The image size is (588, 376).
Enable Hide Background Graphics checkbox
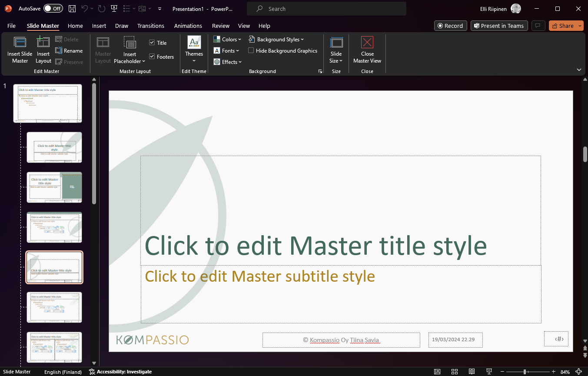point(251,50)
